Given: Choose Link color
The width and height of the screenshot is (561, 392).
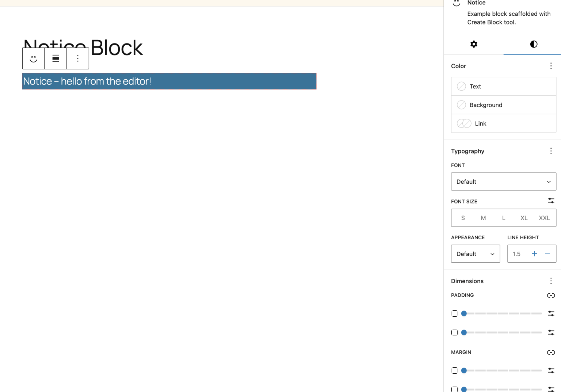Looking at the screenshot, I should (504, 123).
